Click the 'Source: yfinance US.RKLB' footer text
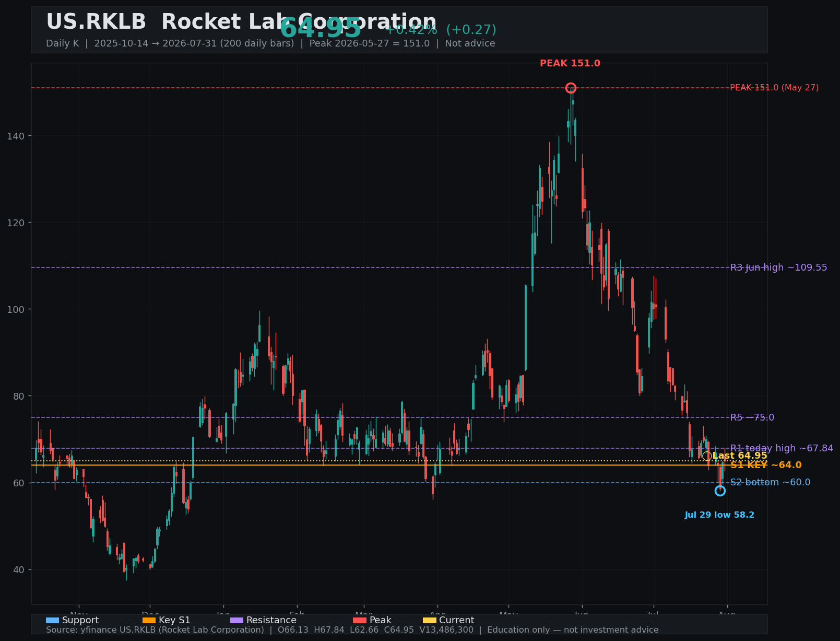Viewport: 840px width, 641px height. (155, 630)
